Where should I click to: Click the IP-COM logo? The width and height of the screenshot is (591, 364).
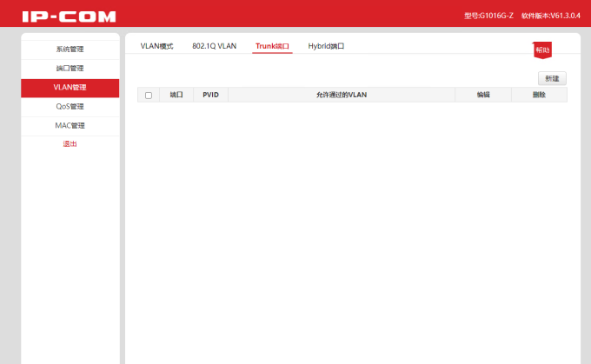coord(69,17)
